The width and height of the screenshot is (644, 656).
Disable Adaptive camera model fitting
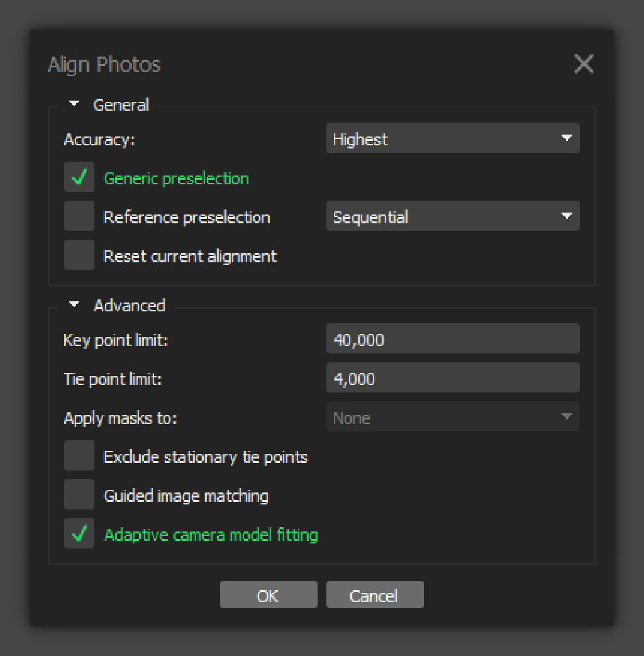(x=79, y=535)
